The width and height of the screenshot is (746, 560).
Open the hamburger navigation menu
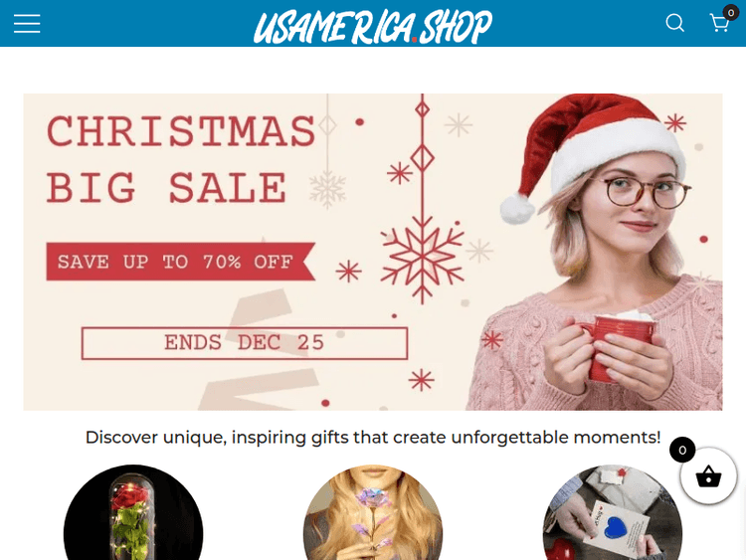[27, 23]
